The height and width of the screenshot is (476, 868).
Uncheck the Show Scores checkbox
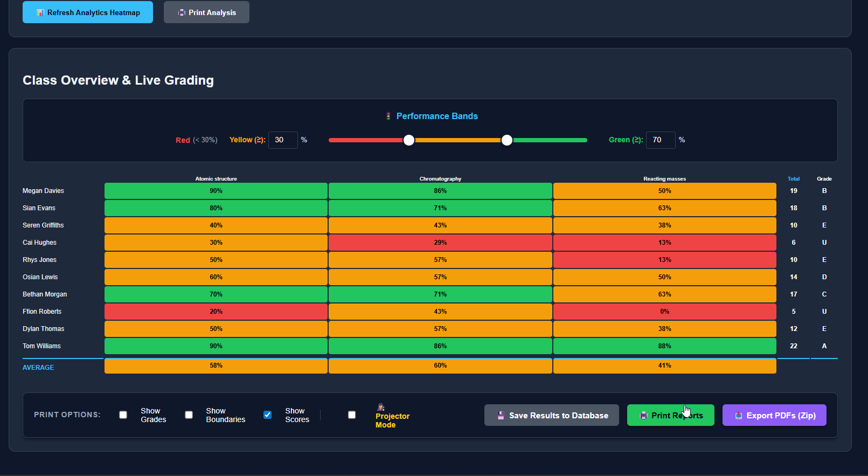(267, 415)
